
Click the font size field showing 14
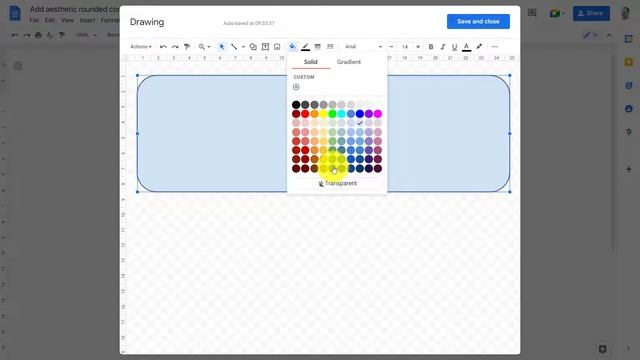405,47
